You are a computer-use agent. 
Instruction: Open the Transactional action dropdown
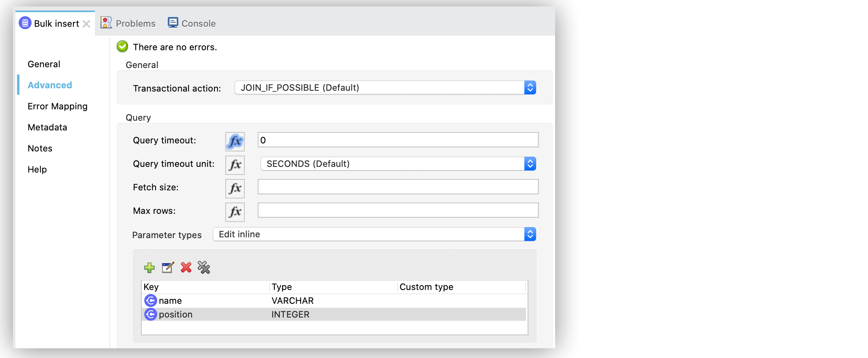pos(530,87)
